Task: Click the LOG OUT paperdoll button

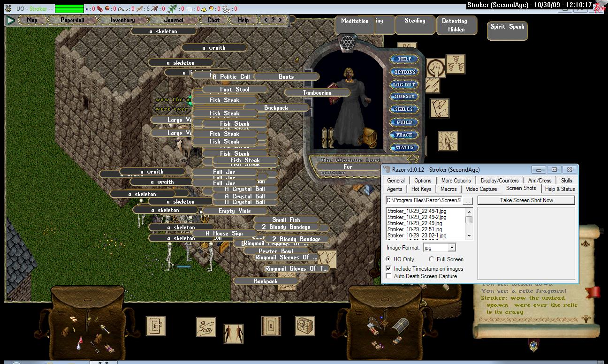Action: point(404,84)
